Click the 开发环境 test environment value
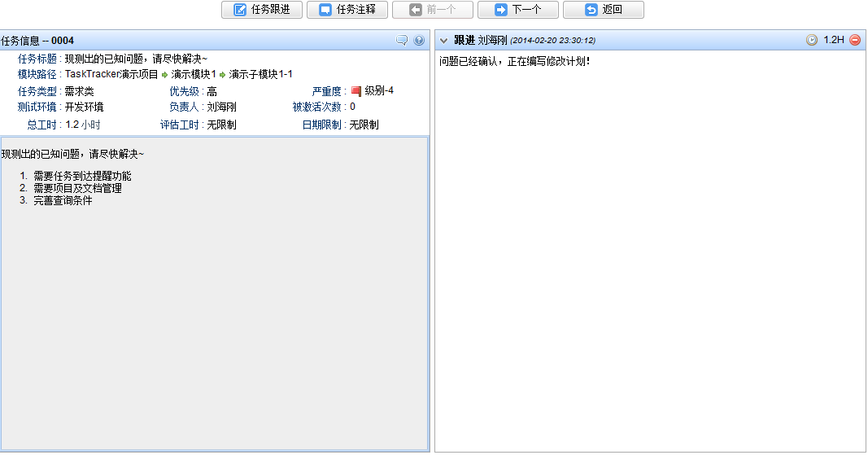The height and width of the screenshot is (455, 868). (x=84, y=107)
